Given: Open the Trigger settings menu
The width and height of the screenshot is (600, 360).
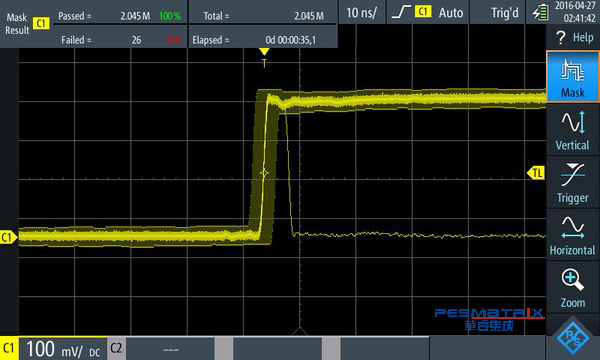Looking at the screenshot, I should tap(573, 182).
